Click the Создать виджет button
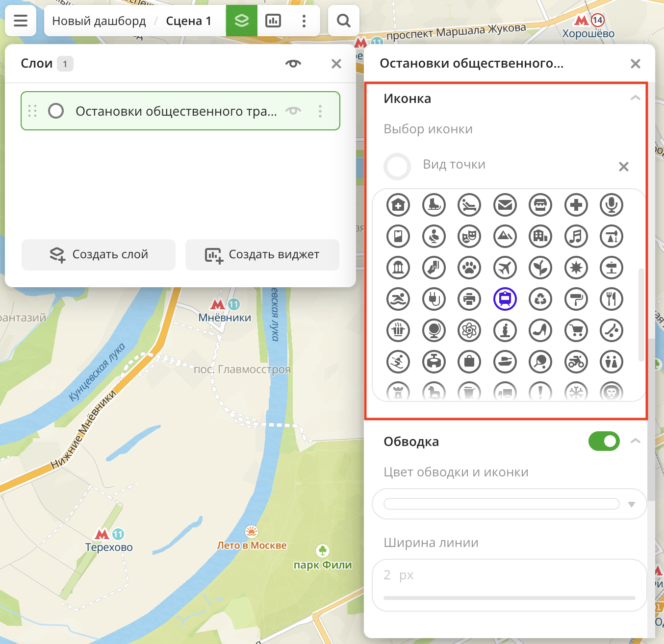 coord(262,254)
